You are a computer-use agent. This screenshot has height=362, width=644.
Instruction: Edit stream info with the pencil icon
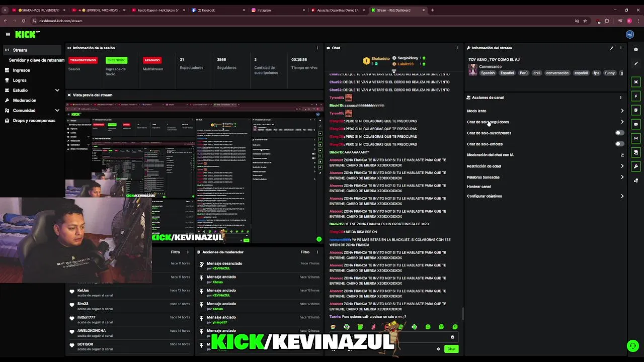[612, 48]
